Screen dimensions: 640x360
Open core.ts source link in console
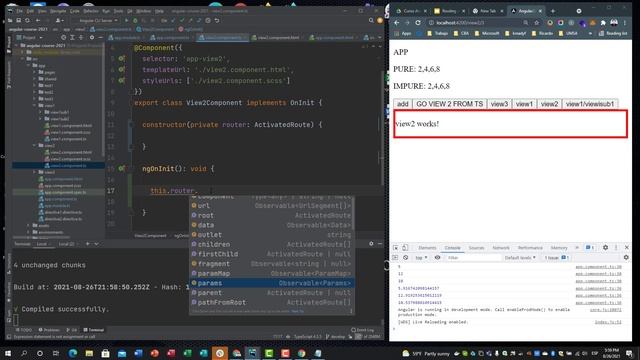click(606, 310)
